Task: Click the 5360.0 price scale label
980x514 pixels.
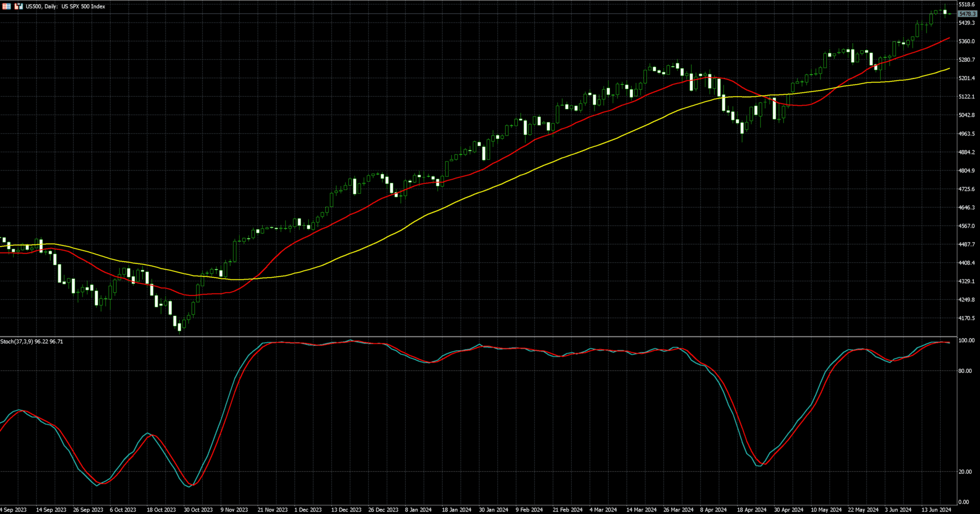Action: pos(966,41)
